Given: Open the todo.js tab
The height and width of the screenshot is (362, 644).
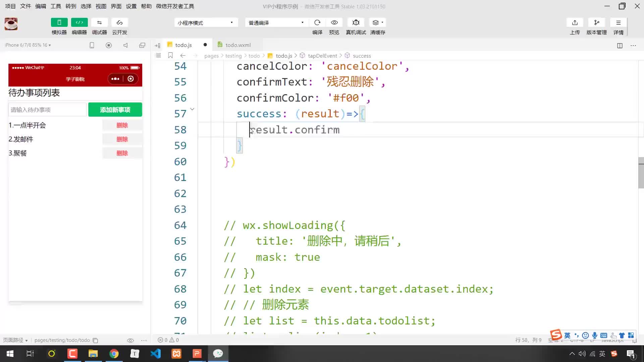Looking at the screenshot, I should (183, 45).
